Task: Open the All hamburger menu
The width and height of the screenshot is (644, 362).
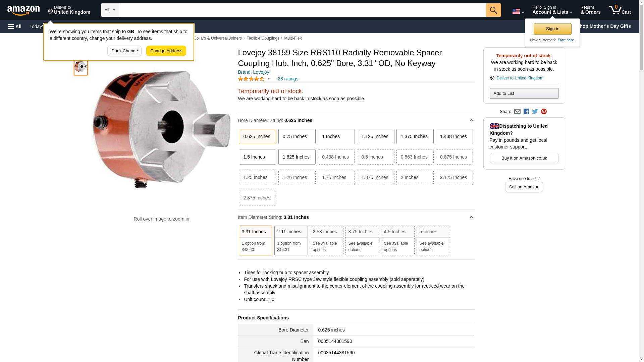Action: (15, 26)
